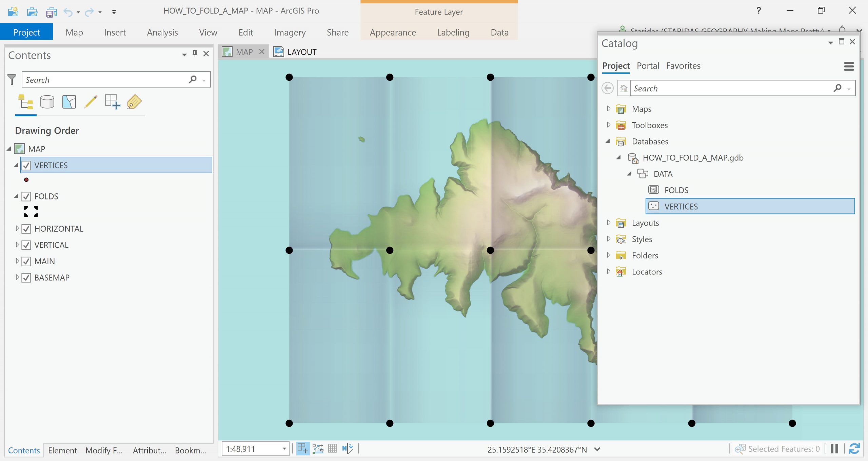Pause drawing with the pause icon
The width and height of the screenshot is (868, 461).
click(x=834, y=449)
